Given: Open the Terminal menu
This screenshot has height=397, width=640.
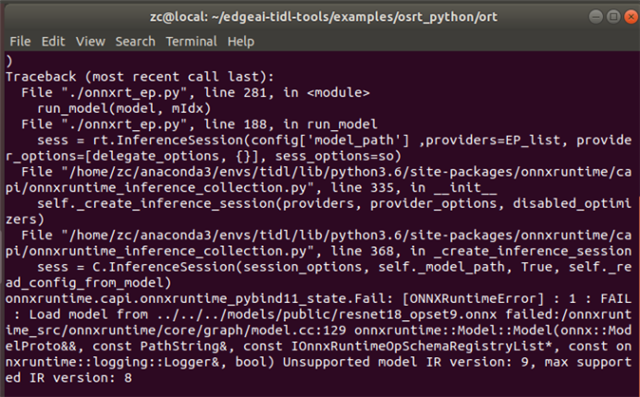Looking at the screenshot, I should coord(191,41).
